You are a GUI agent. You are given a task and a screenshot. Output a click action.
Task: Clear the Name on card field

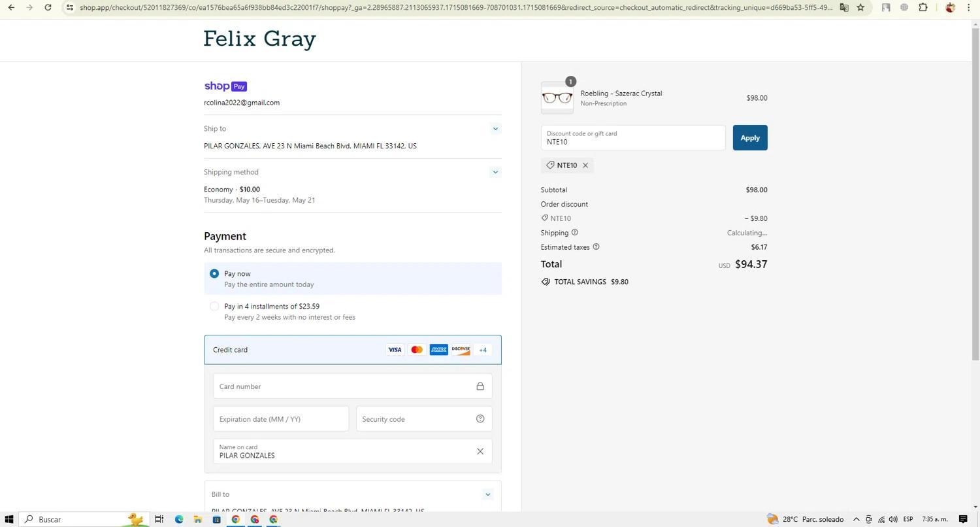tap(480, 451)
